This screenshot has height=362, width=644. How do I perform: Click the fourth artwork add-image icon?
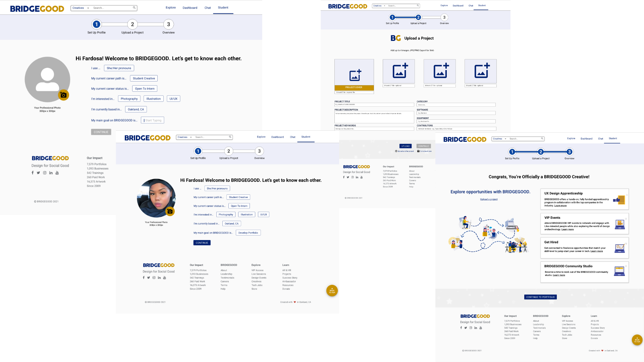point(482,70)
